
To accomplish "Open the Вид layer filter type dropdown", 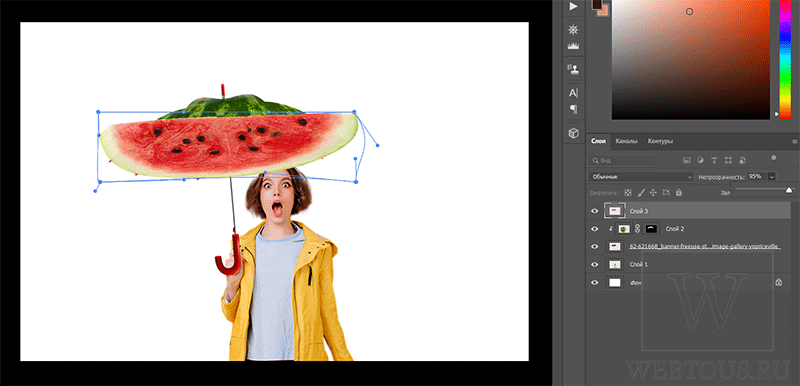I will [623, 160].
